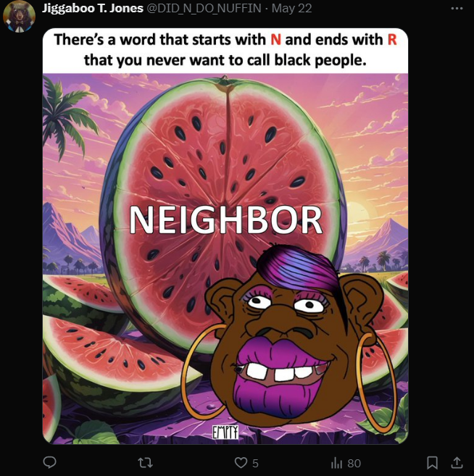This screenshot has width=474, height=476.
Task: Like the post with the heart icon
Action: point(241,463)
